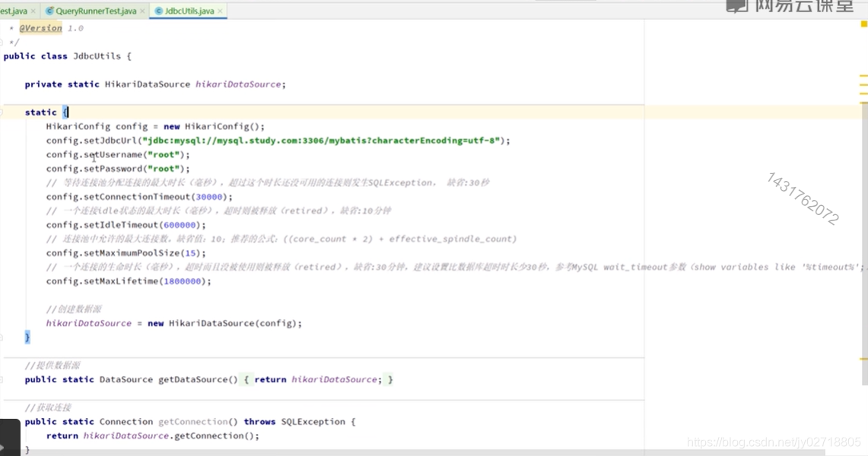Click the comment above the hikariDataSource assignment
Viewport: 868px width, 456px height.
74,309
